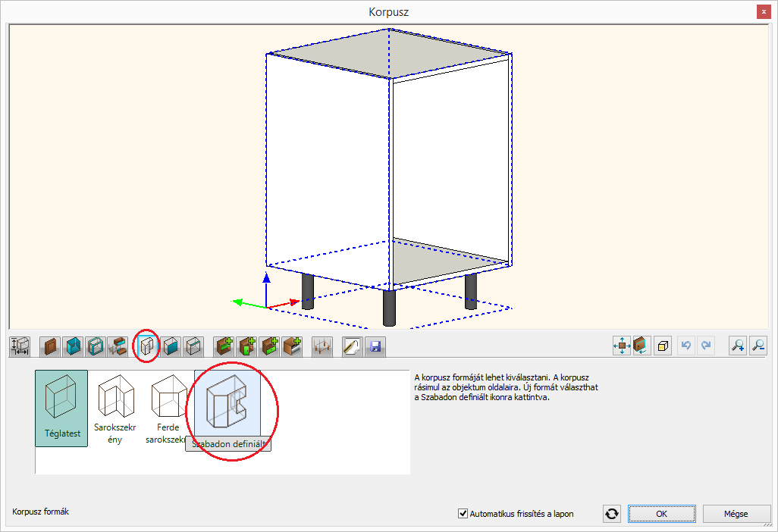This screenshot has width=778, height=532.
Task: Zoom in with the magnifier plus icon
Action: [x=738, y=346]
